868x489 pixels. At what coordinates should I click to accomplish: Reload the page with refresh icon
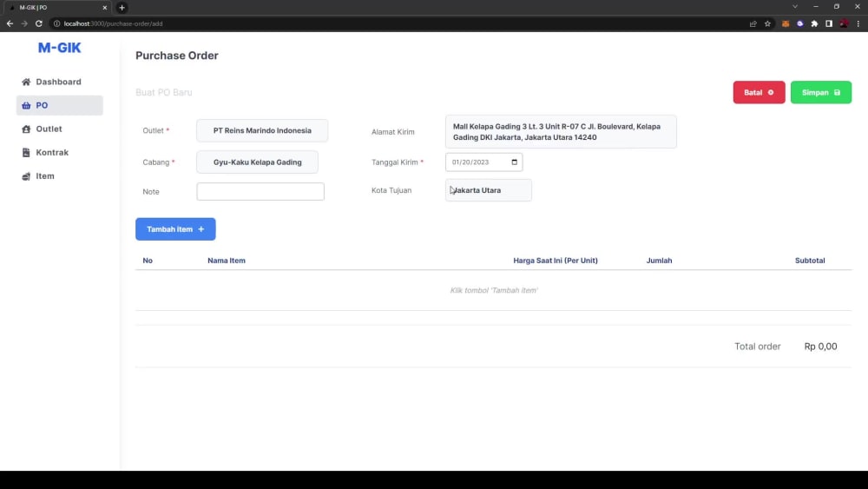tap(39, 23)
